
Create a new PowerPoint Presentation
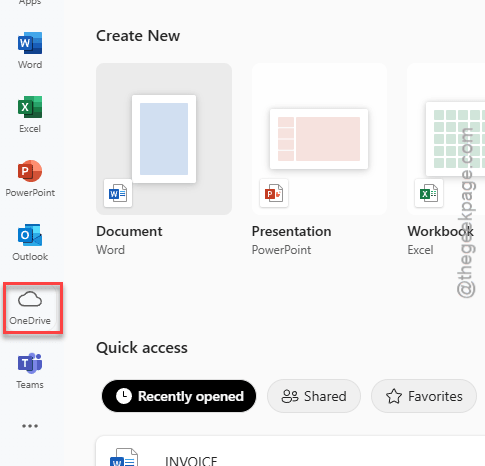[319, 139]
